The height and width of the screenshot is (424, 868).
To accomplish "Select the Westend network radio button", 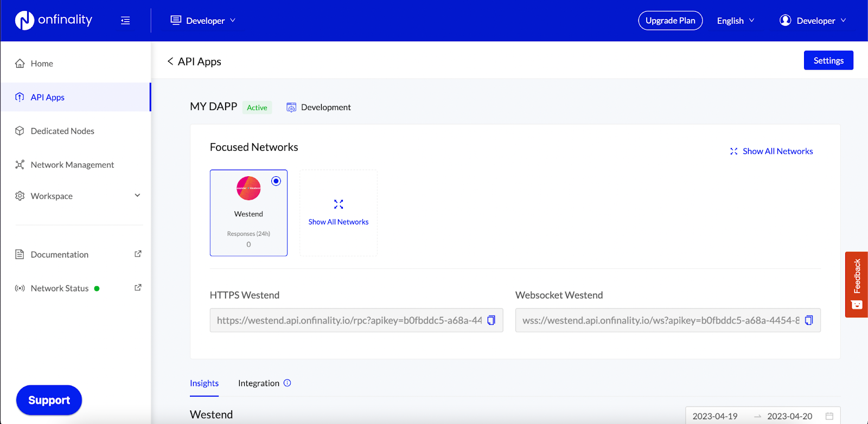I will click(276, 181).
